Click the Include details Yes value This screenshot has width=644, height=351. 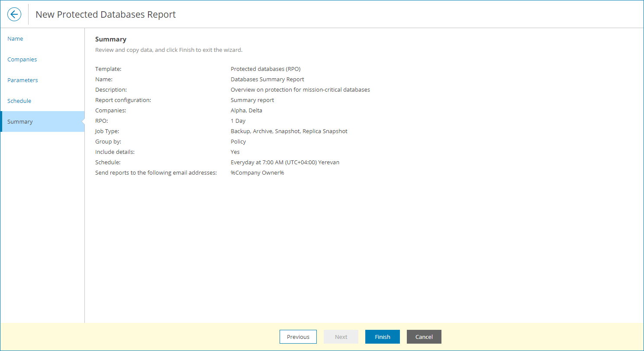pyautogui.click(x=235, y=152)
